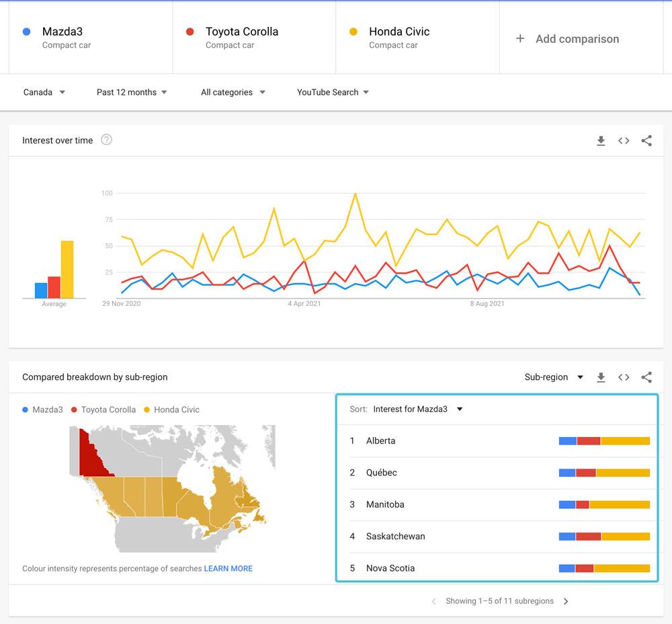Open embed code for sub-region breakdown

[624, 377]
